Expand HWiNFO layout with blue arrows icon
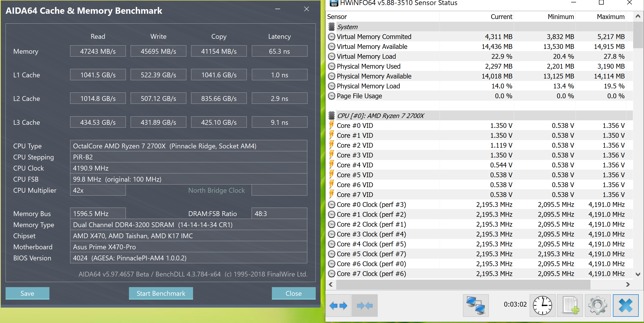The height and width of the screenshot is (323, 644). click(338, 305)
